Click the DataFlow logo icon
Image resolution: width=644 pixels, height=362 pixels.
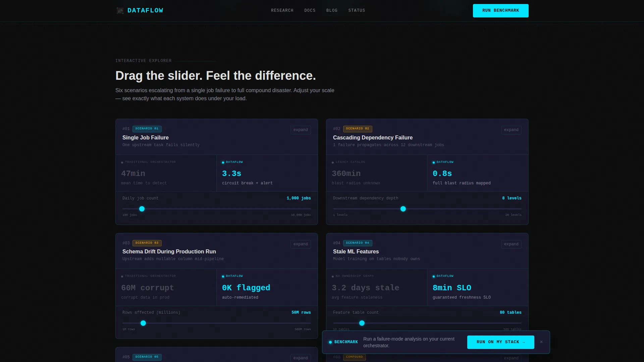120,11
